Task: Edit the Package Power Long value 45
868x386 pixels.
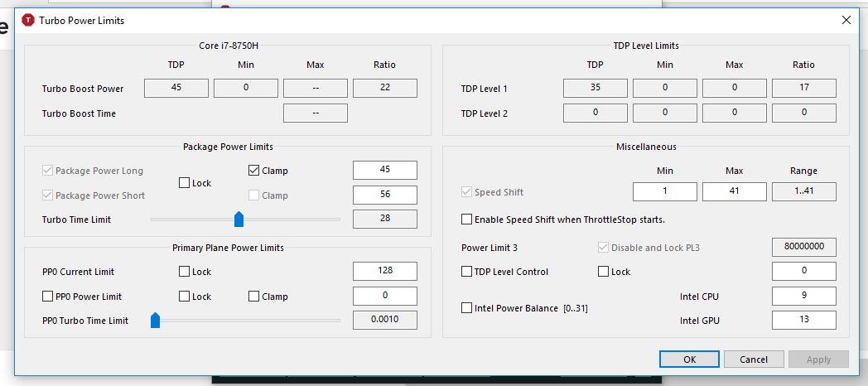Action: click(385, 170)
